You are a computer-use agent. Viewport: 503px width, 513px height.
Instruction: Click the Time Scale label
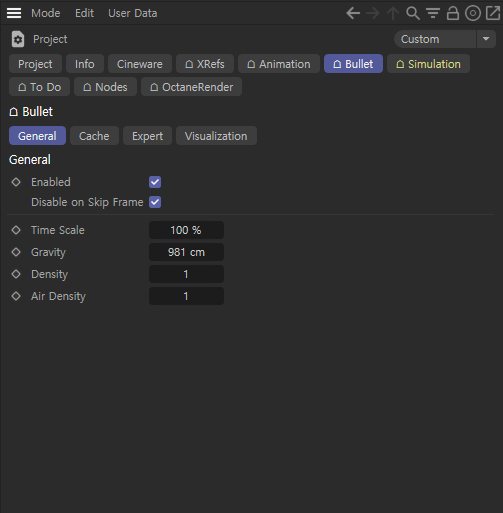58,230
